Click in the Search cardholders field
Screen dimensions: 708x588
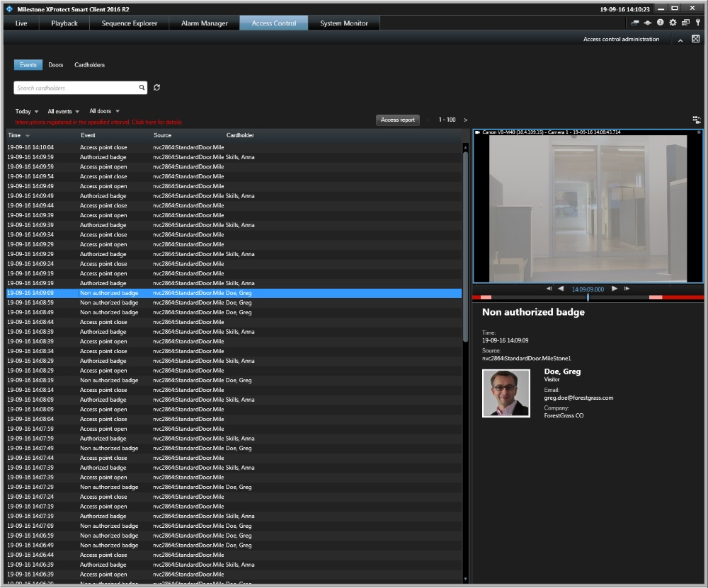(74, 87)
